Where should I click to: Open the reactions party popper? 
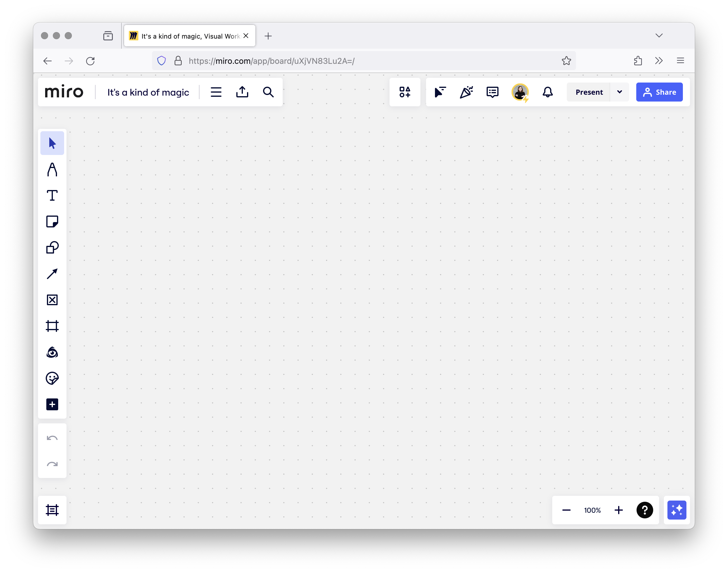pos(466,92)
